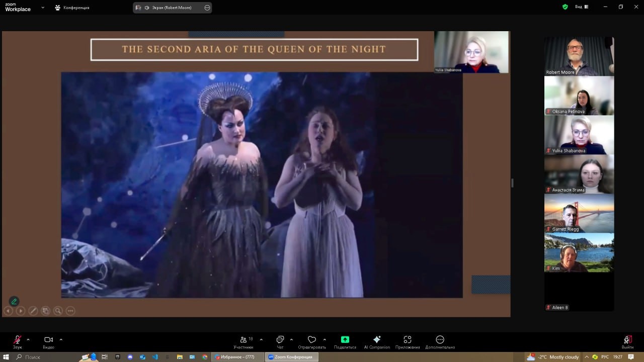Viewport: 644px width, 362px height.
Task: Expand the chevron next to Участники
Action: (x=261, y=339)
